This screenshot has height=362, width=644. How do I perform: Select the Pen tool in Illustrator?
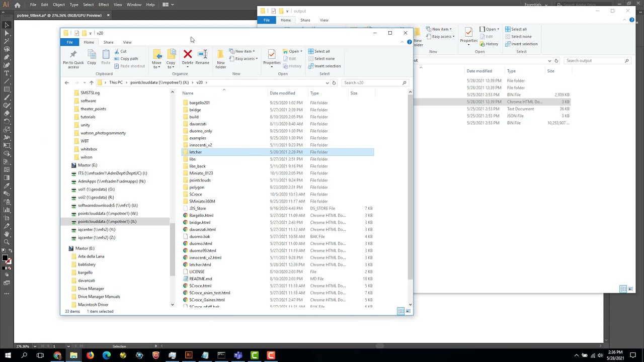(x=7, y=57)
